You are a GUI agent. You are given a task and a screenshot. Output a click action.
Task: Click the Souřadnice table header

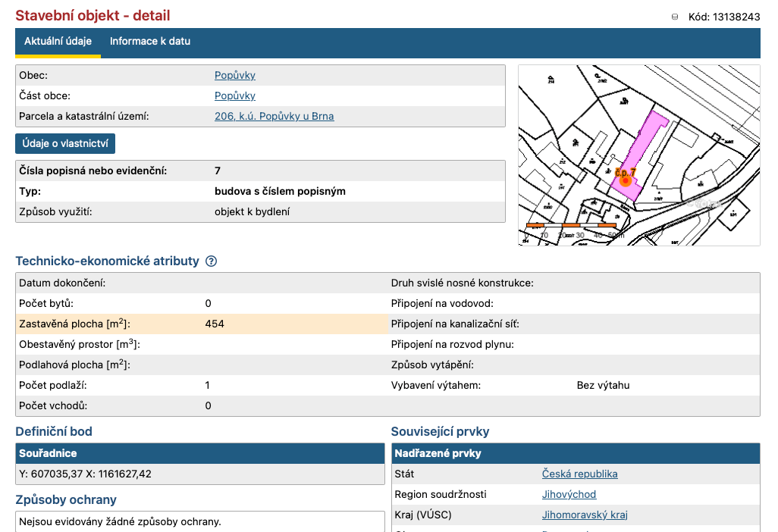200,453
